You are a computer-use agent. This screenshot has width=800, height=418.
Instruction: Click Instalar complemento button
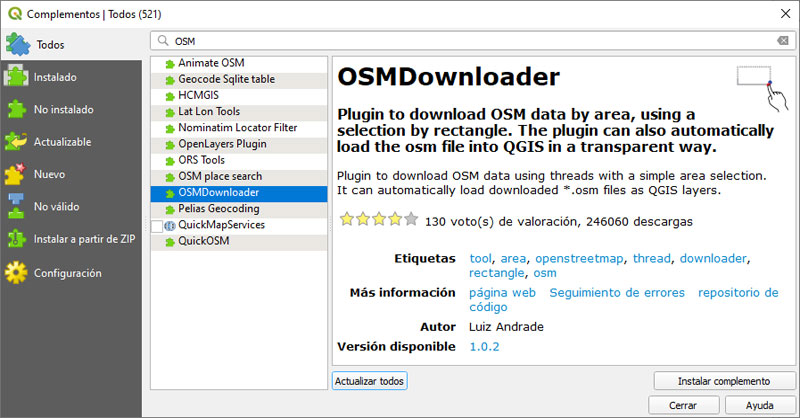click(724, 381)
